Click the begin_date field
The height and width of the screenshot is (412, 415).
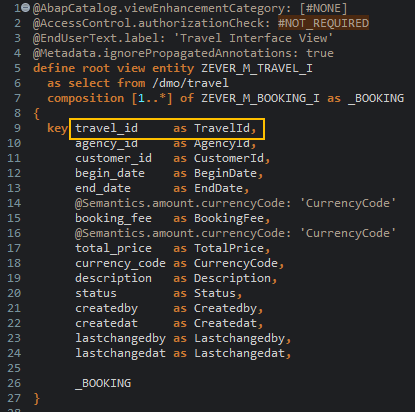[x=110, y=173]
